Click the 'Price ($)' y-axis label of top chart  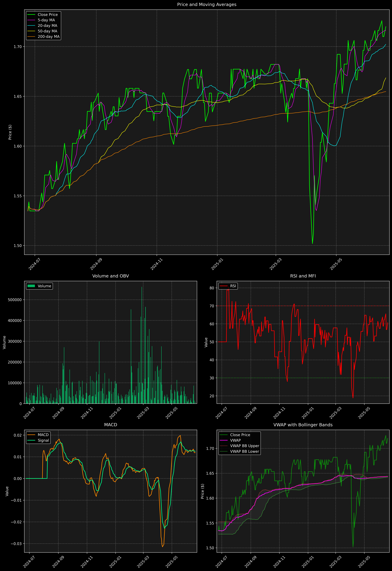[10, 132]
